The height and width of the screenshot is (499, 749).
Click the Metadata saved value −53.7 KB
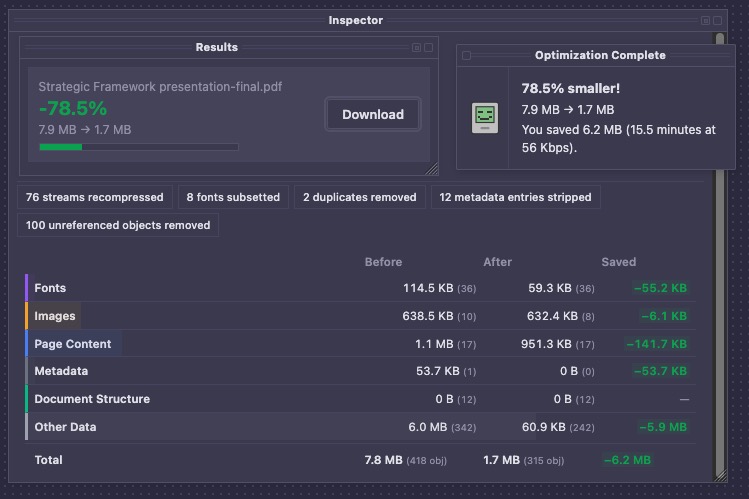click(660, 371)
